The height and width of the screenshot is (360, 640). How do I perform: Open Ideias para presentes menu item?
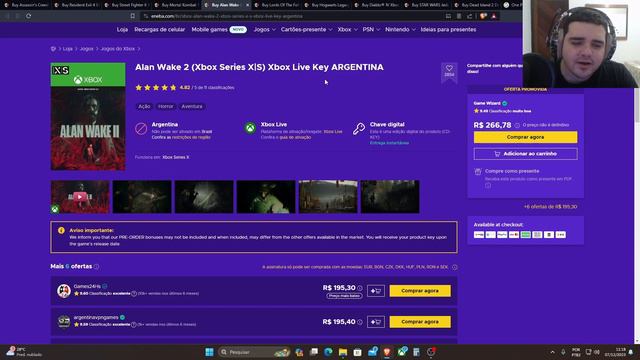pos(448,29)
